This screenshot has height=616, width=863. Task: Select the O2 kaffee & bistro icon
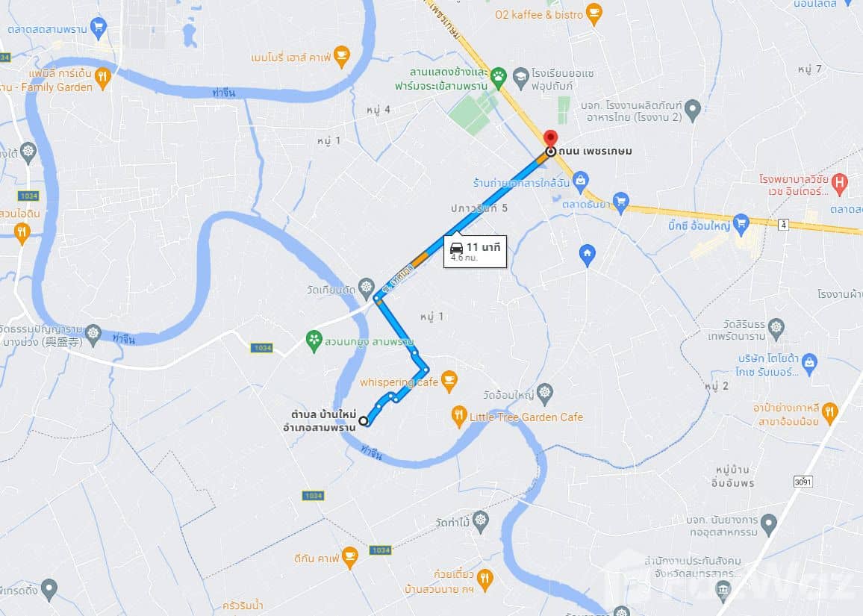[x=593, y=13]
